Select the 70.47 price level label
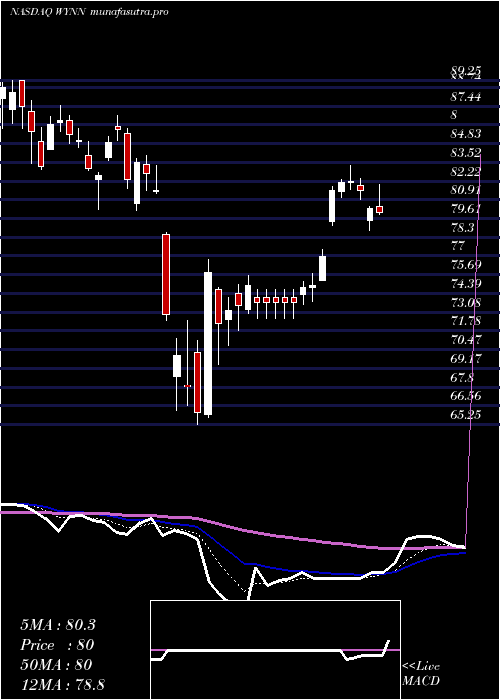 click(466, 340)
